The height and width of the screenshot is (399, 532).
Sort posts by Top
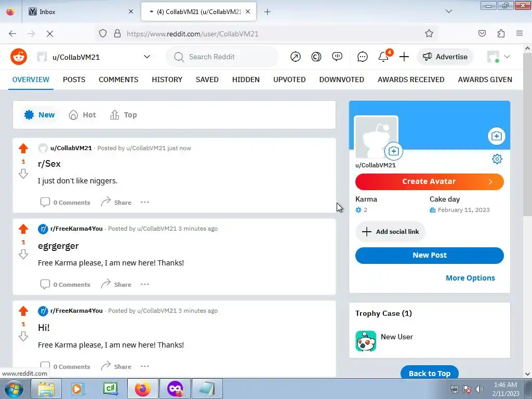[x=124, y=115]
